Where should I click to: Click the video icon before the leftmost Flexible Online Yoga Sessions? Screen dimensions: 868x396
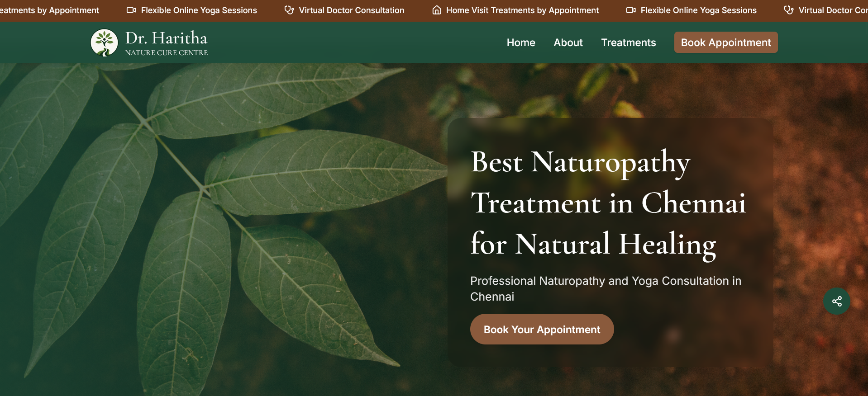click(131, 10)
